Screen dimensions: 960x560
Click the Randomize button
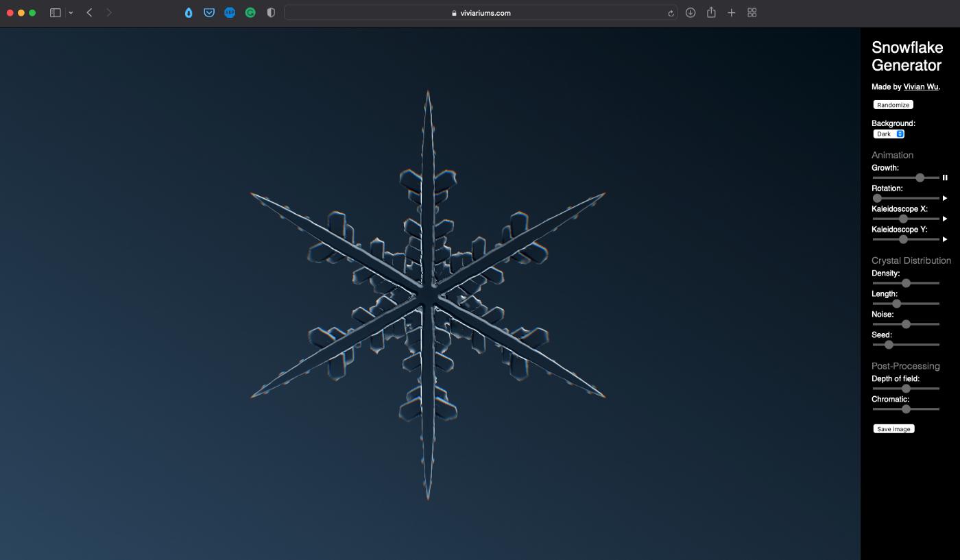tap(893, 105)
